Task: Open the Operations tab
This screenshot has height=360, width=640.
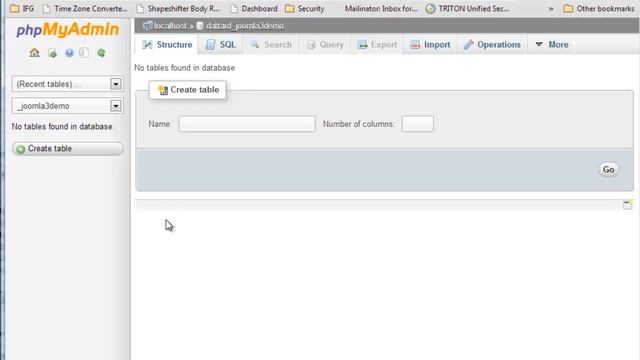Action: pos(492,44)
